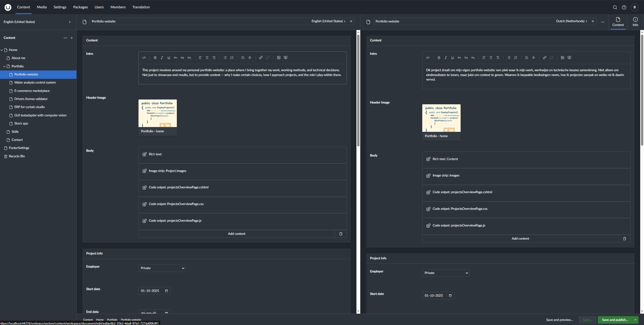
Task: Apply Heading 2 in the English Intro toolbar
Action: click(182, 58)
